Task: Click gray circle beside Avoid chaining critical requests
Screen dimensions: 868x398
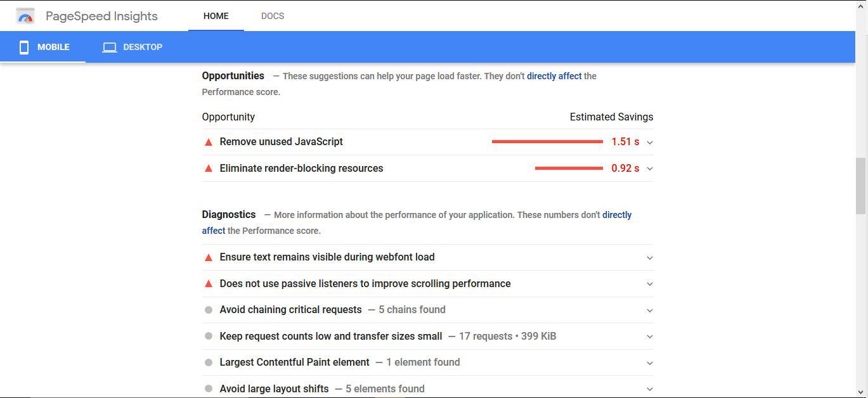Action: [208, 310]
